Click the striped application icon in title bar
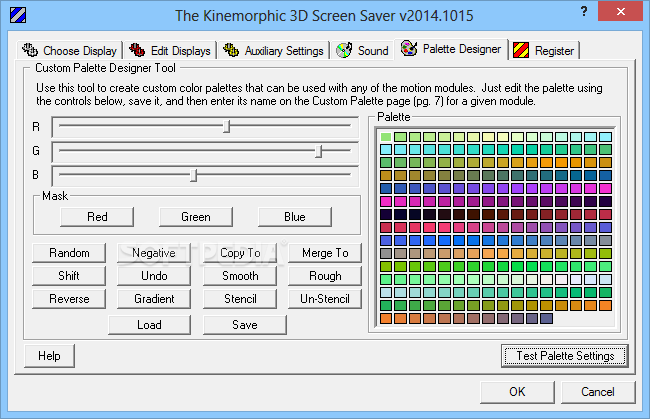This screenshot has height=419, width=650. (x=18, y=15)
